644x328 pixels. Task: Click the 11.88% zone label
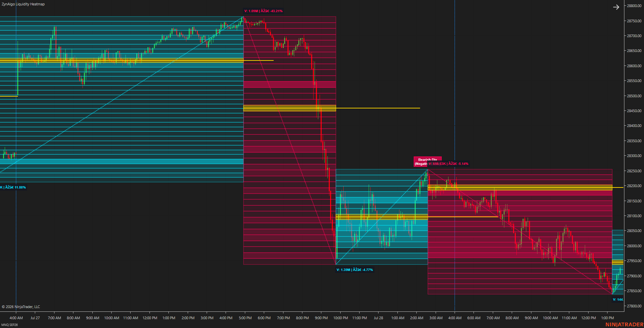tap(13, 187)
